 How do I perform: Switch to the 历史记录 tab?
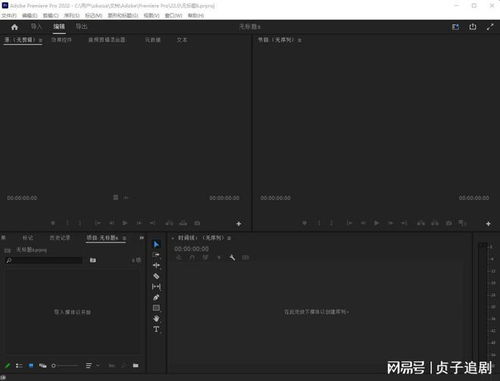(60, 238)
